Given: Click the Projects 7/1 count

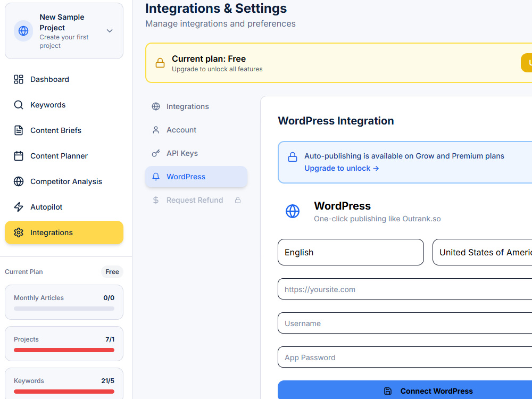Looking at the screenshot, I should point(110,339).
